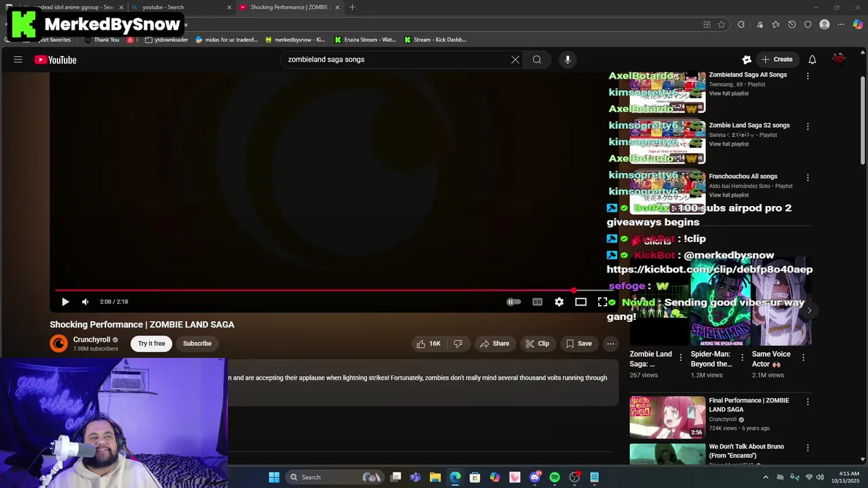Show hidden system tray icons
Screen dimensions: 868x488
click(x=766, y=477)
